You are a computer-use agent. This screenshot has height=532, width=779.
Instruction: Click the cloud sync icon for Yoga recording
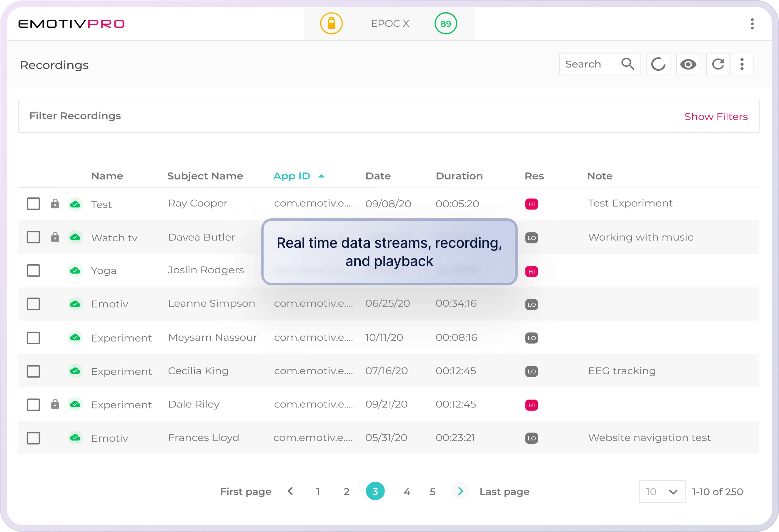click(75, 270)
